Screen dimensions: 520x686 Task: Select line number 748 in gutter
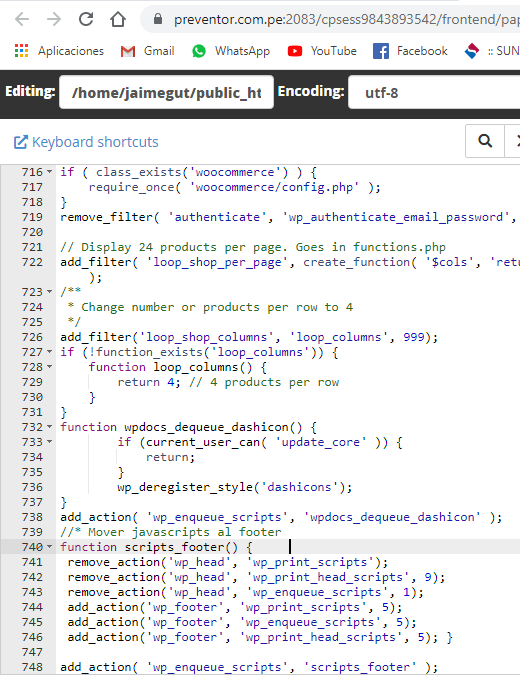pos(32,667)
